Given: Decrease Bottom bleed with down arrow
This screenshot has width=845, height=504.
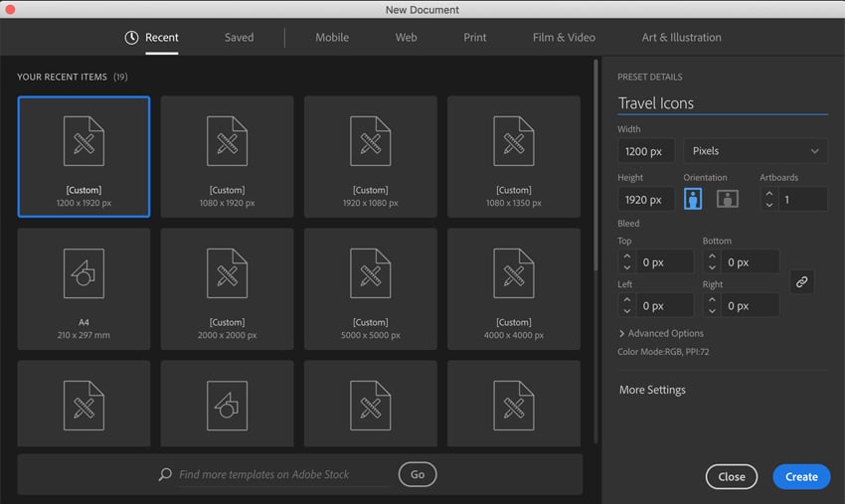Looking at the screenshot, I should coord(712,267).
